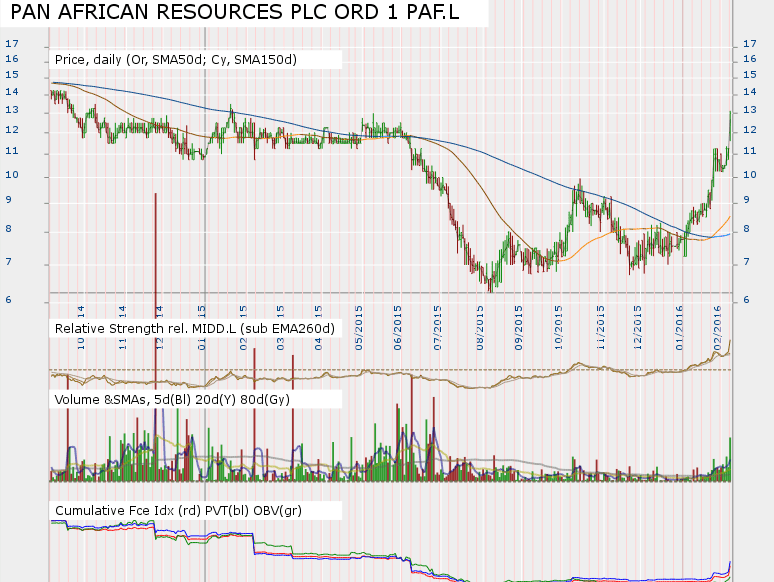Select the 06/2015 date label

tap(398, 328)
